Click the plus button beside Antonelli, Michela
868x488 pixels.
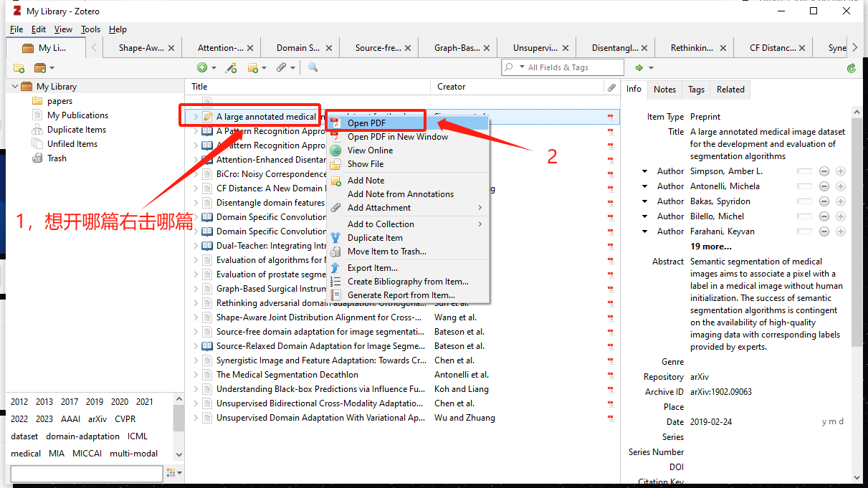pyautogui.click(x=841, y=186)
